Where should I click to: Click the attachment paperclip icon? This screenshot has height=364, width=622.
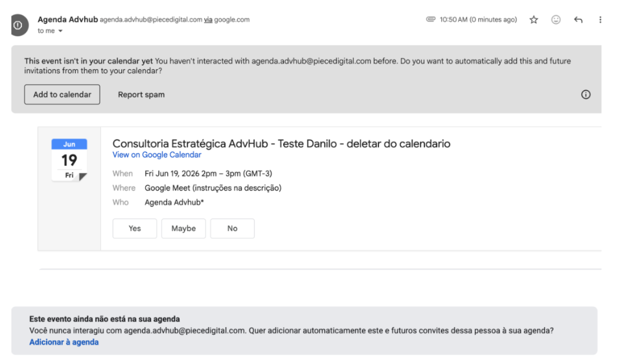[430, 19]
